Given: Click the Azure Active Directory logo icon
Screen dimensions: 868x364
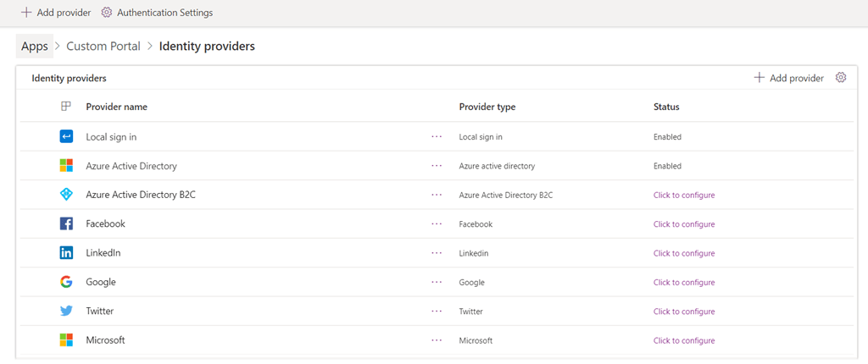Looking at the screenshot, I should click(x=66, y=166).
